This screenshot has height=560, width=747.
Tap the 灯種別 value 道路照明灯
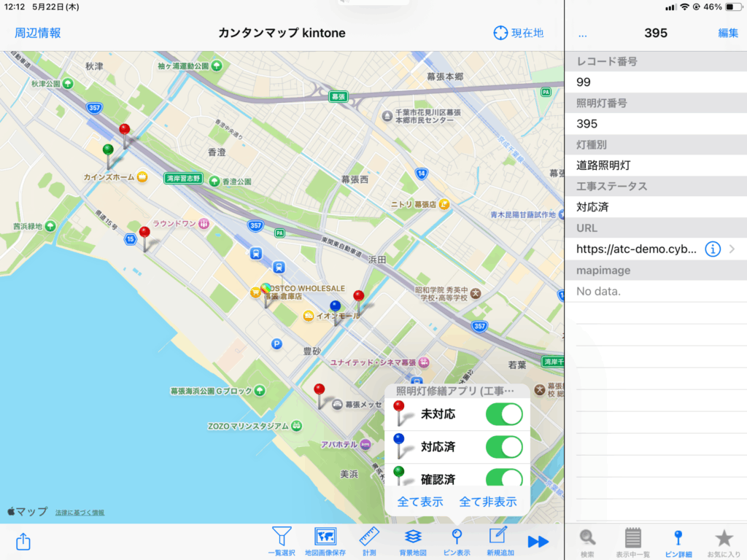(603, 166)
